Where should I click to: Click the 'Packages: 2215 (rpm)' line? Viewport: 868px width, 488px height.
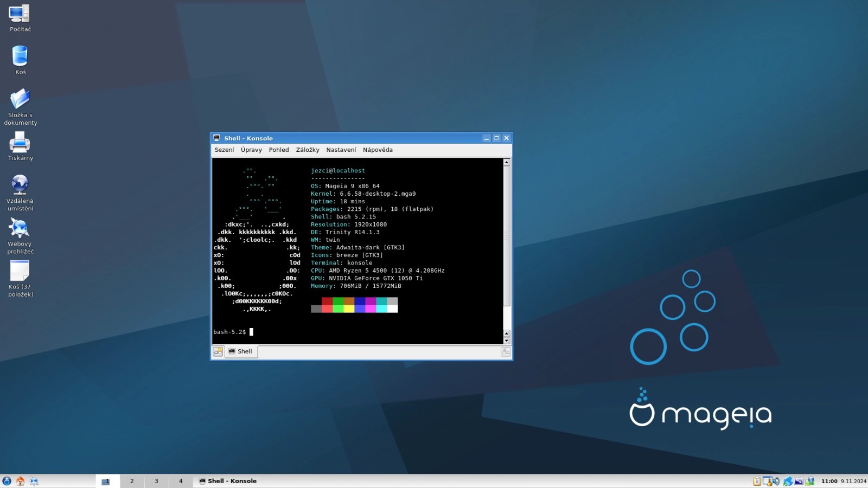[x=372, y=209]
